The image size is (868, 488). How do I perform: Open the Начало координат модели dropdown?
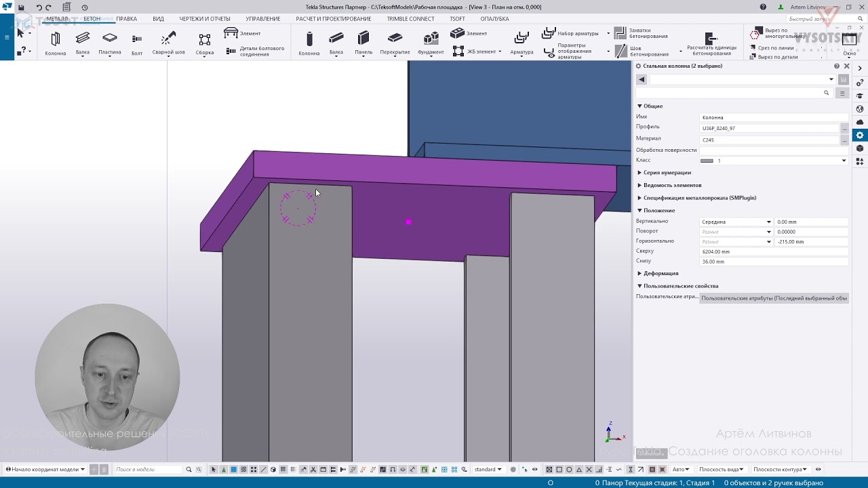(x=45, y=469)
